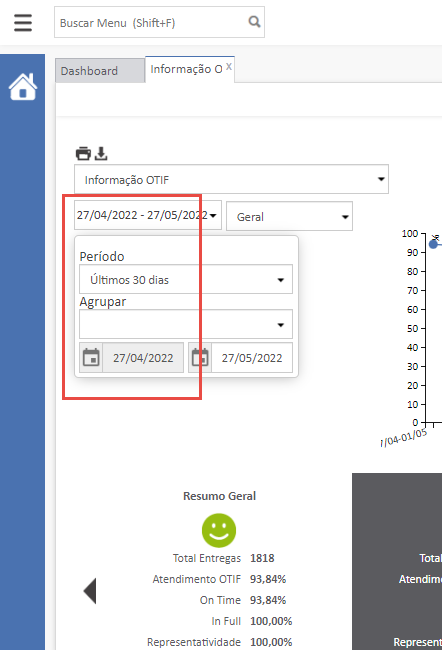Click the green smiley face icon
Viewport: 442px width, 662px height.
pos(219,530)
